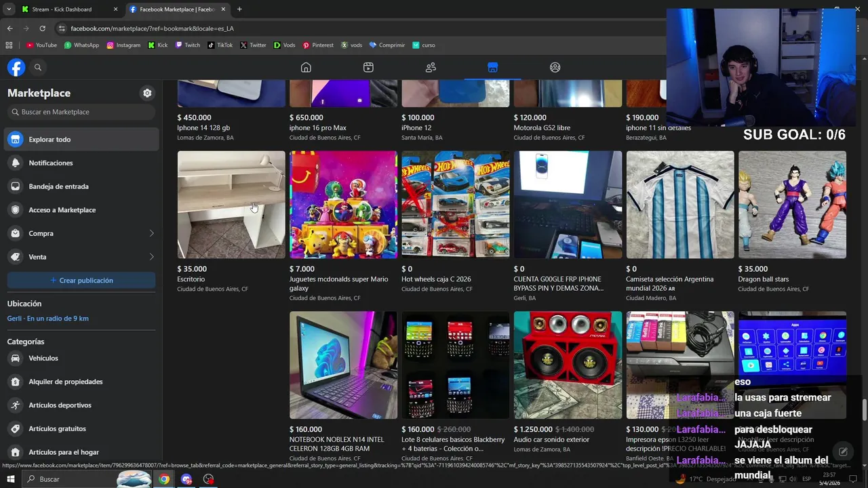Image resolution: width=868 pixels, height=488 pixels.
Task: Click the 'Motorola G52 libre' title
Action: [x=542, y=127]
